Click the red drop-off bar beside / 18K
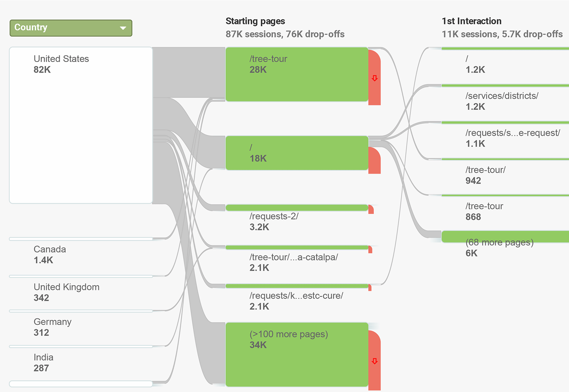 375,160
